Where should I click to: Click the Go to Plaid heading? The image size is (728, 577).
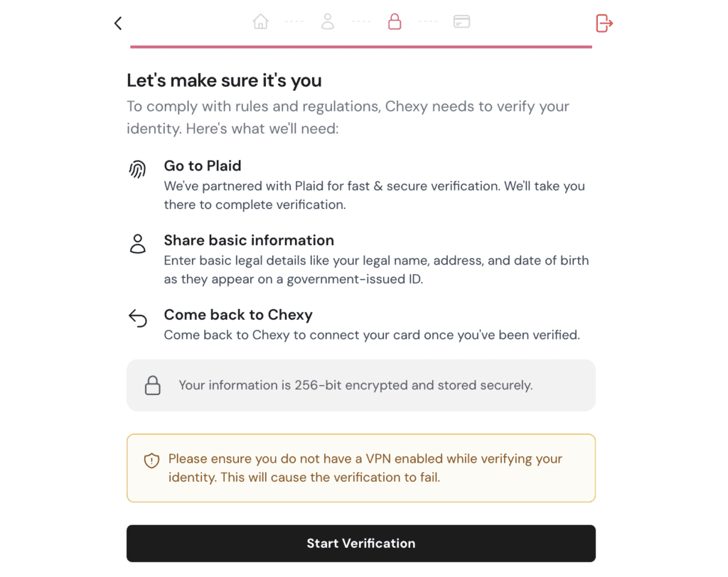[203, 166]
